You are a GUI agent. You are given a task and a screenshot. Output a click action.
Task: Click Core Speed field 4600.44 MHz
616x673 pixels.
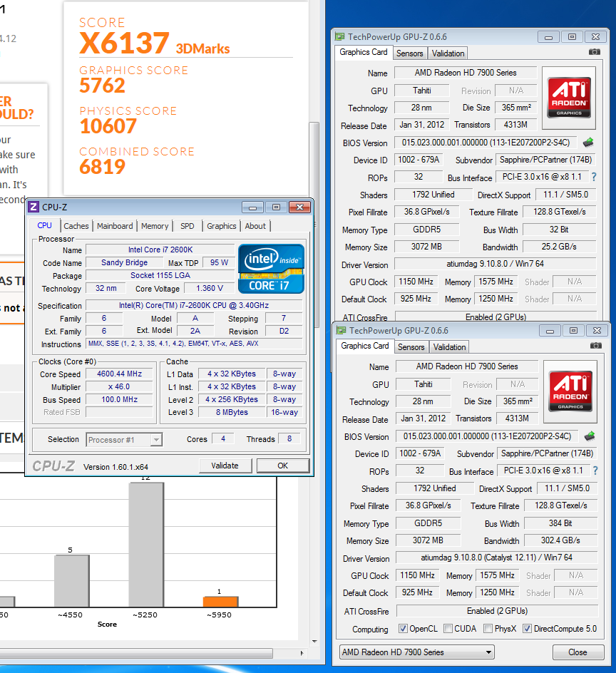[119, 374]
